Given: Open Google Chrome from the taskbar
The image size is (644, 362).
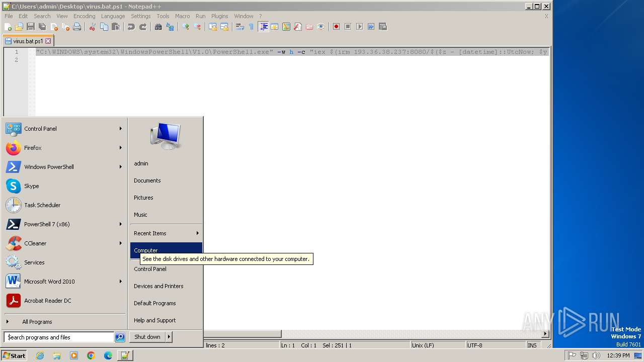Looking at the screenshot, I should point(91,355).
